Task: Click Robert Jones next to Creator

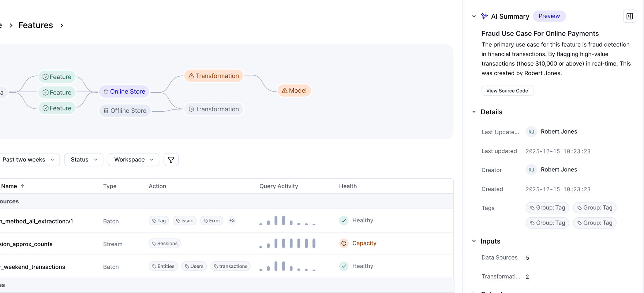Action: [559, 170]
